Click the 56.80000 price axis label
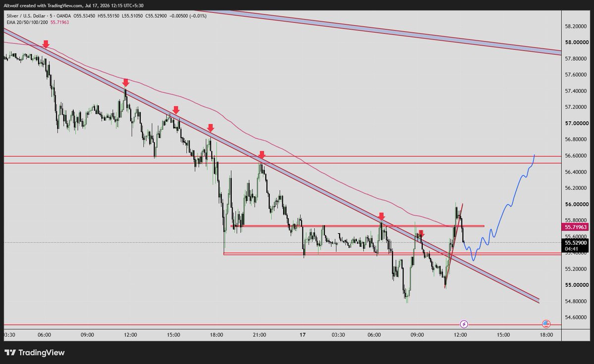The height and width of the screenshot is (364, 594). (x=576, y=139)
